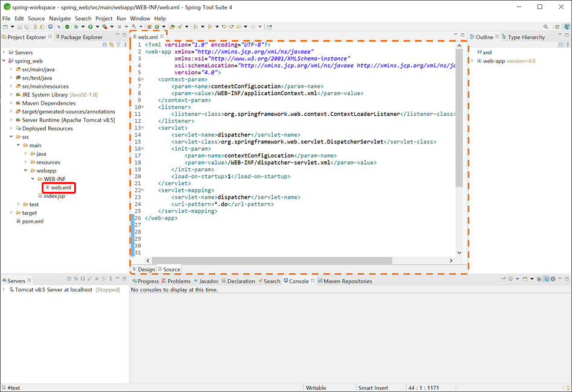572x392 pixels.
Task: Click line 26 closing web-app tag
Action: tap(161, 218)
